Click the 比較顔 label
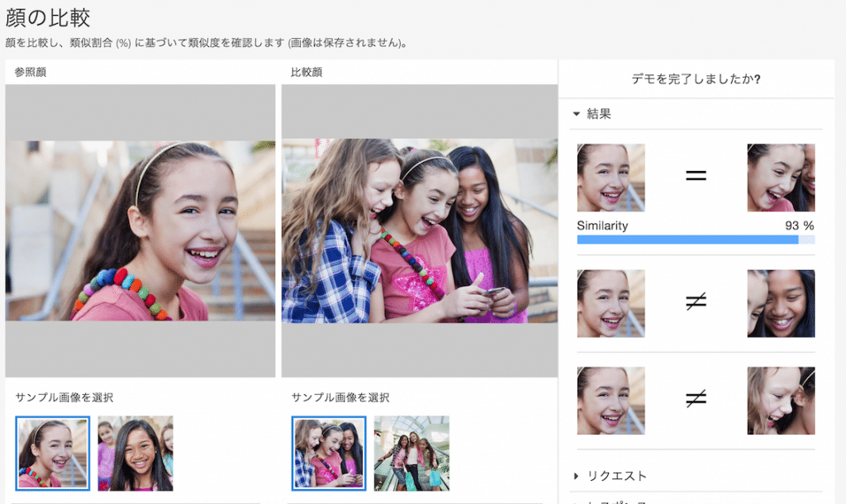Viewport: 846px width, 504px height. click(307, 73)
